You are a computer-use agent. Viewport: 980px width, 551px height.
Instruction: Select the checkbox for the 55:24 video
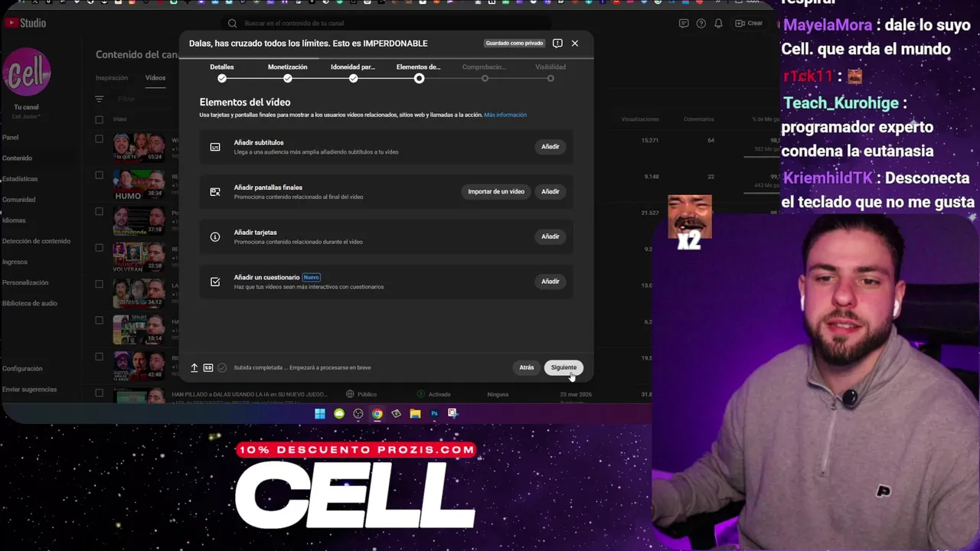click(99, 139)
